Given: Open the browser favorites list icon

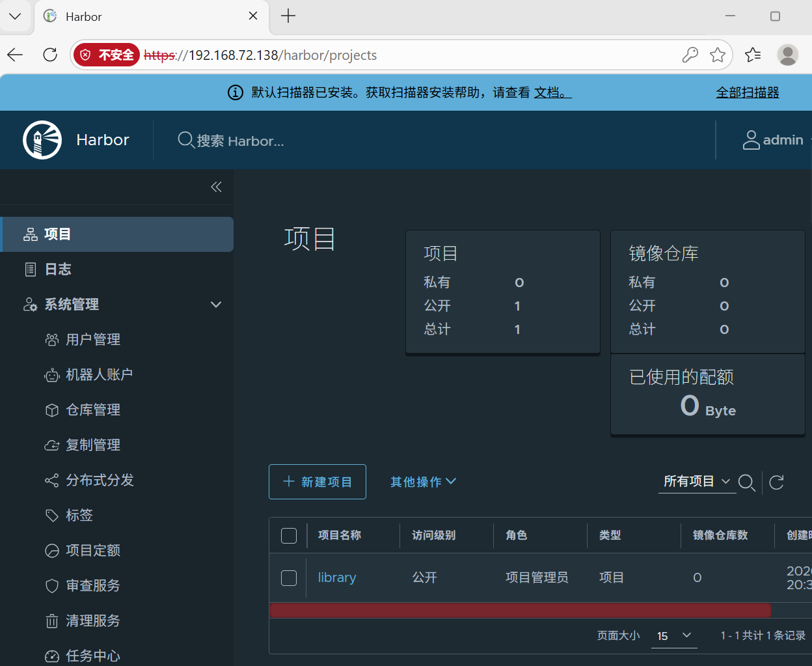Looking at the screenshot, I should (x=753, y=55).
